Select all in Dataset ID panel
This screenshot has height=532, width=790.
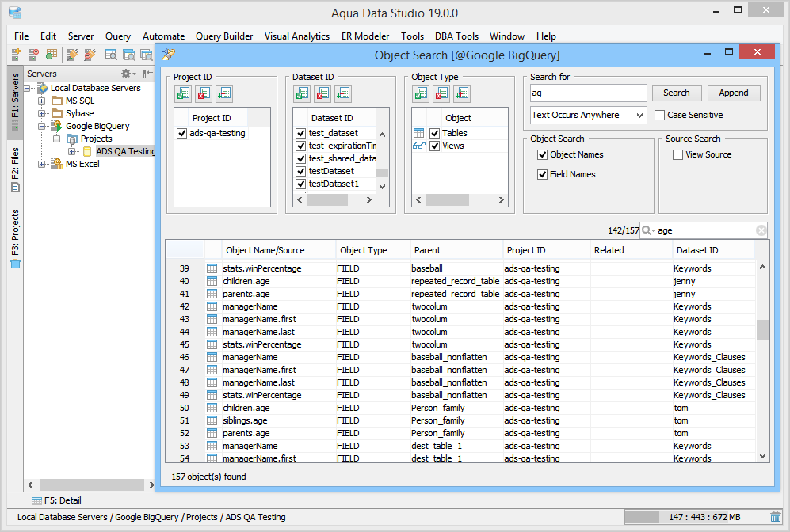(302, 93)
